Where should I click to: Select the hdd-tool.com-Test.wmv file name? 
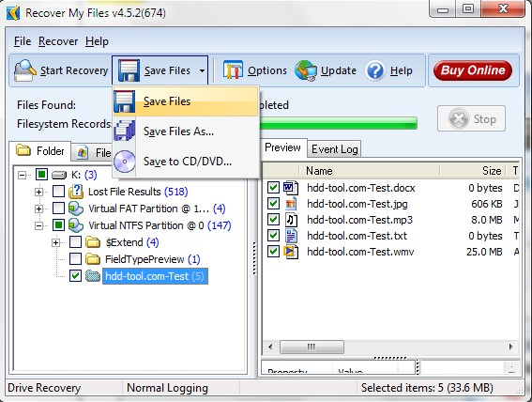click(x=360, y=252)
